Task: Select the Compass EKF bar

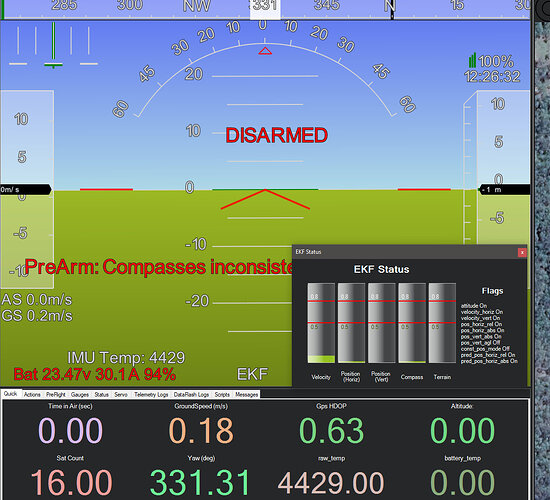Action: click(x=412, y=323)
